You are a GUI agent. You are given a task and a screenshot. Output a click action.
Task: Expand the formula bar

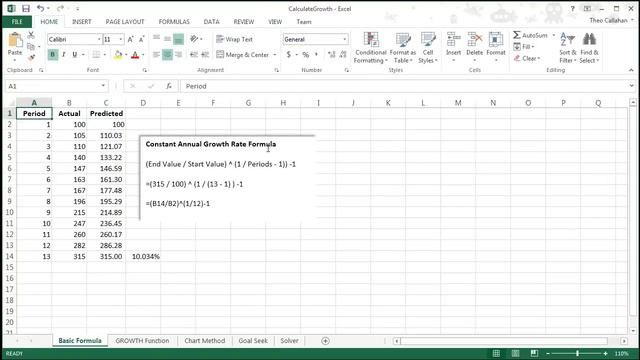[631, 86]
